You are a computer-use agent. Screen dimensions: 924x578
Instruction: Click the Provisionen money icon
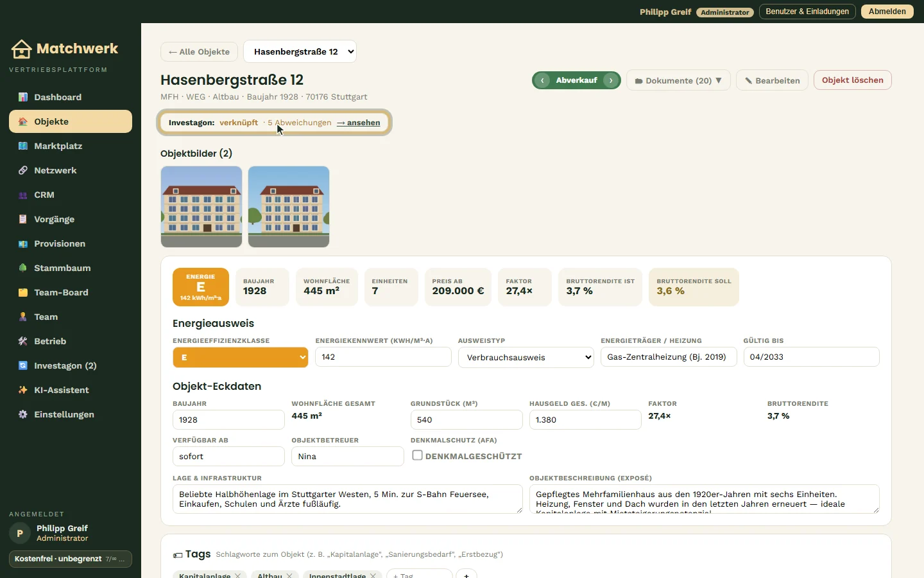pos(23,243)
